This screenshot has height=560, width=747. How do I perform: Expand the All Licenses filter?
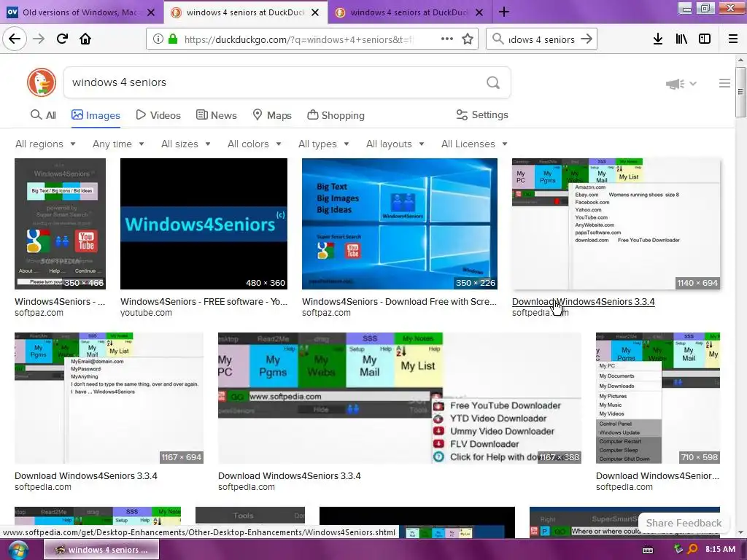click(x=474, y=144)
